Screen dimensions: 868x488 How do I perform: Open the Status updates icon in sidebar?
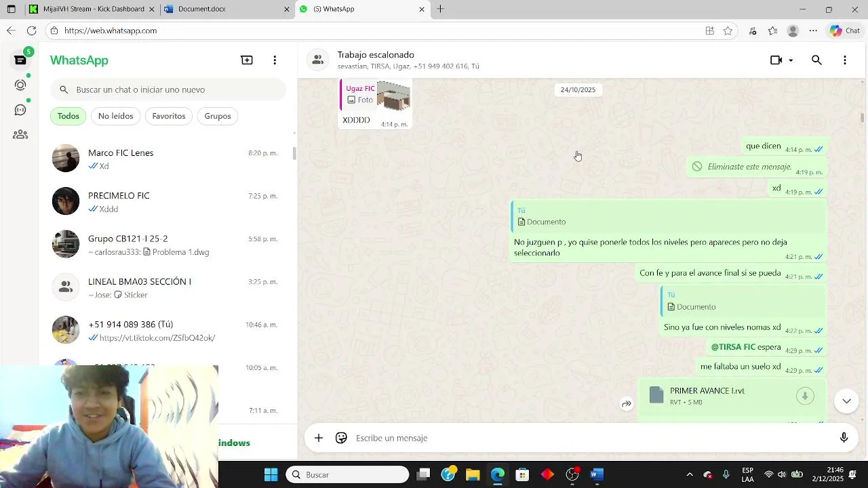20,85
